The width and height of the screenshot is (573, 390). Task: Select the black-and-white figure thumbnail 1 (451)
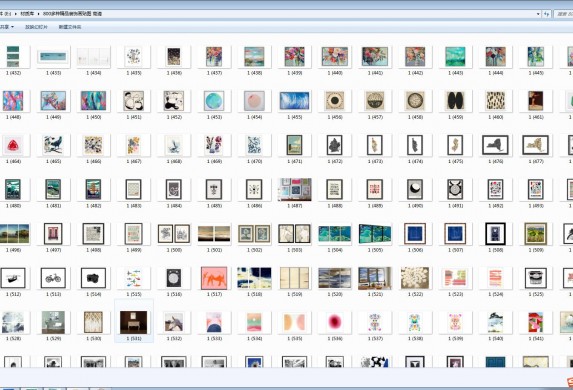(x=134, y=101)
